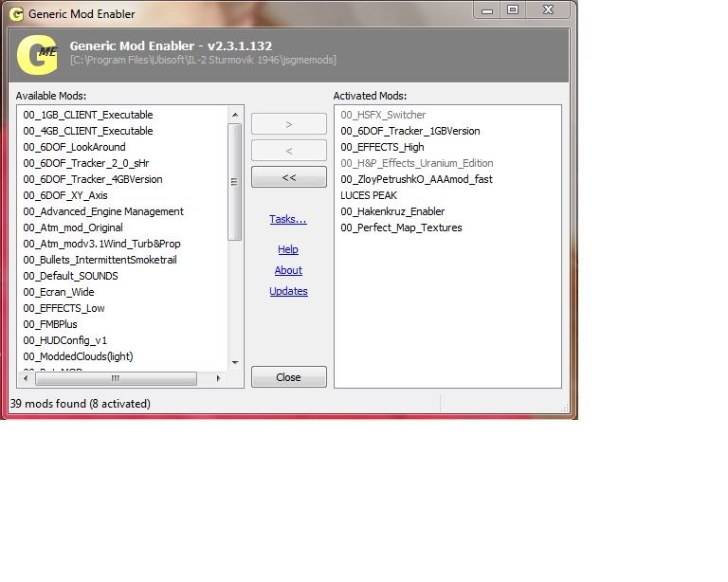The width and height of the screenshot is (728, 582).
Task: Click the Generic Mod Enabler title bar icon
Action: [16, 14]
